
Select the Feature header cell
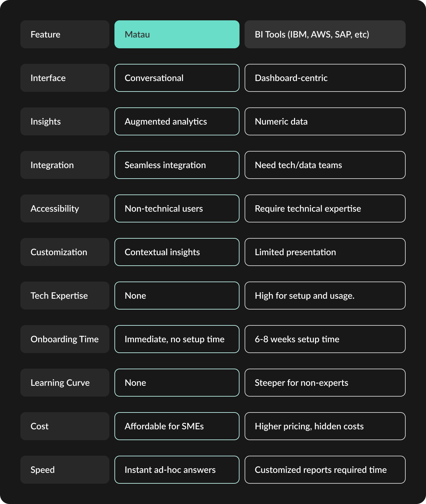click(x=65, y=34)
